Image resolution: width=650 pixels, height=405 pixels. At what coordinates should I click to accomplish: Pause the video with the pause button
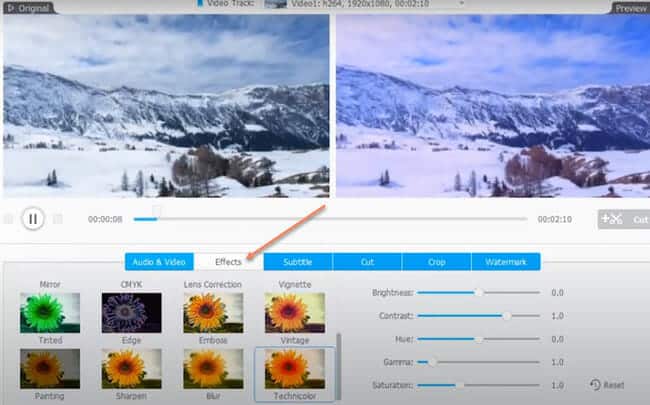coord(33,218)
